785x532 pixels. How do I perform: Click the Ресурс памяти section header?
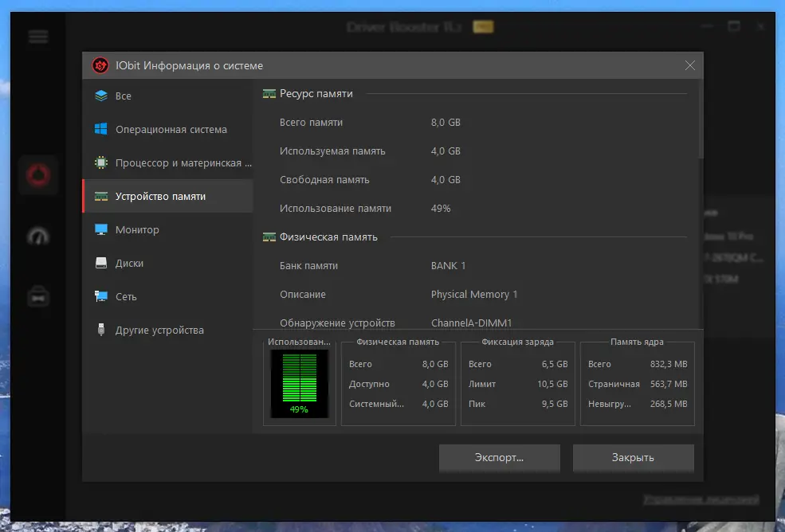coord(316,94)
